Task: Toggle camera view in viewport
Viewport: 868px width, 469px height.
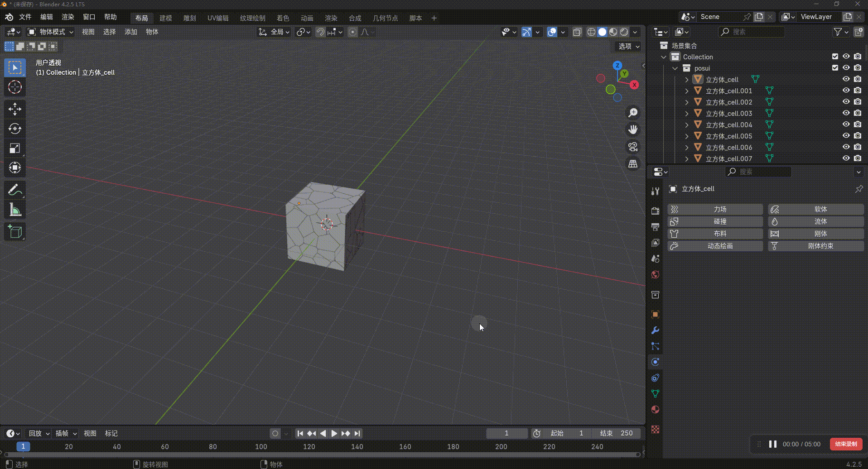Action: 633,147
